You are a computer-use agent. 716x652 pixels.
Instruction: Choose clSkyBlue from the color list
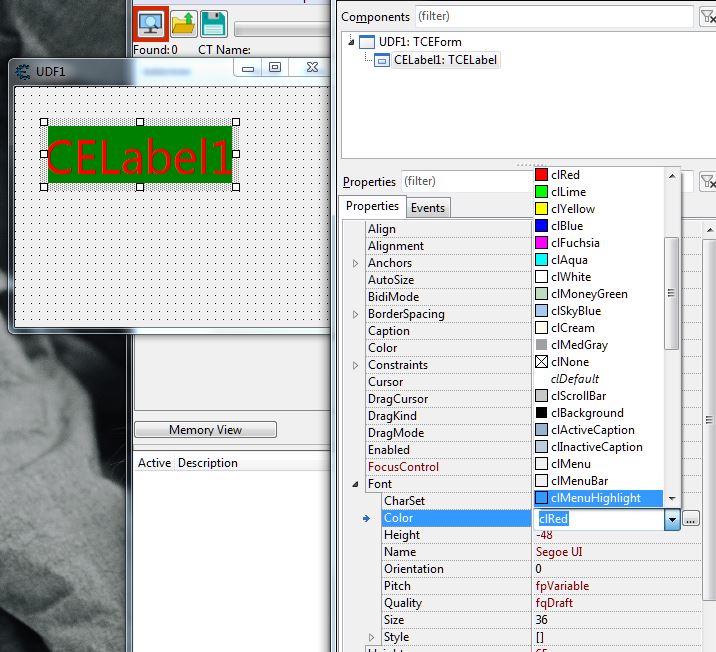pos(598,311)
